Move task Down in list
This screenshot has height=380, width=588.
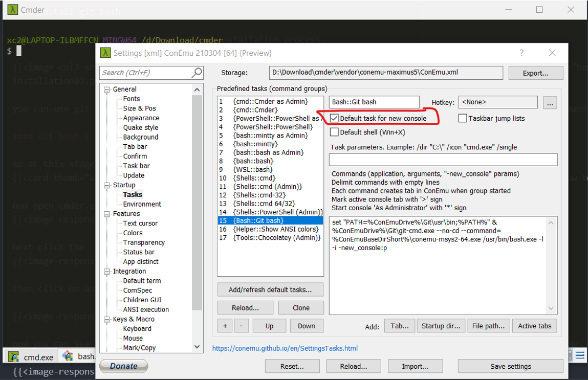[307, 326]
